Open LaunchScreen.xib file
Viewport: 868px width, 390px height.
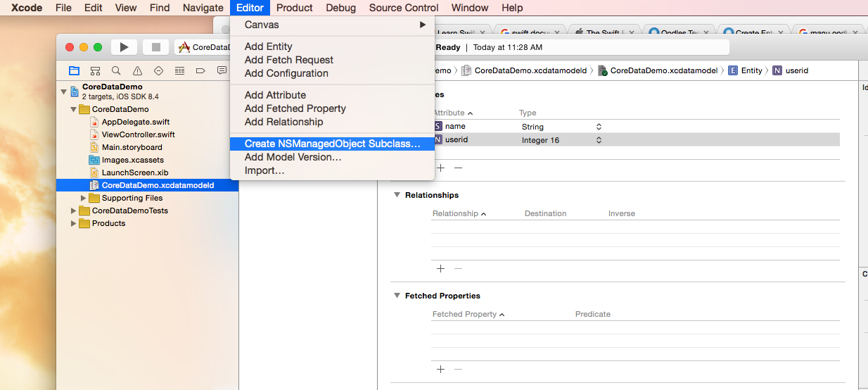135,172
